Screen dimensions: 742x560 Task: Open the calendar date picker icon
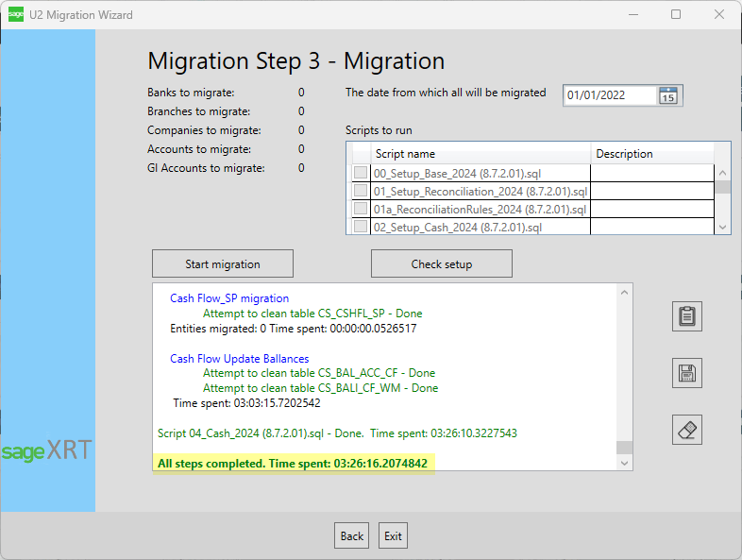coord(668,95)
